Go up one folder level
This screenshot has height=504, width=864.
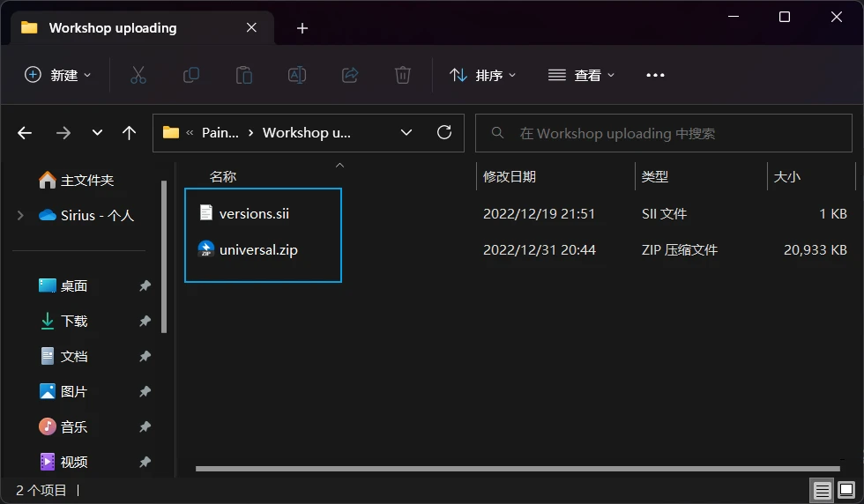[x=129, y=133]
